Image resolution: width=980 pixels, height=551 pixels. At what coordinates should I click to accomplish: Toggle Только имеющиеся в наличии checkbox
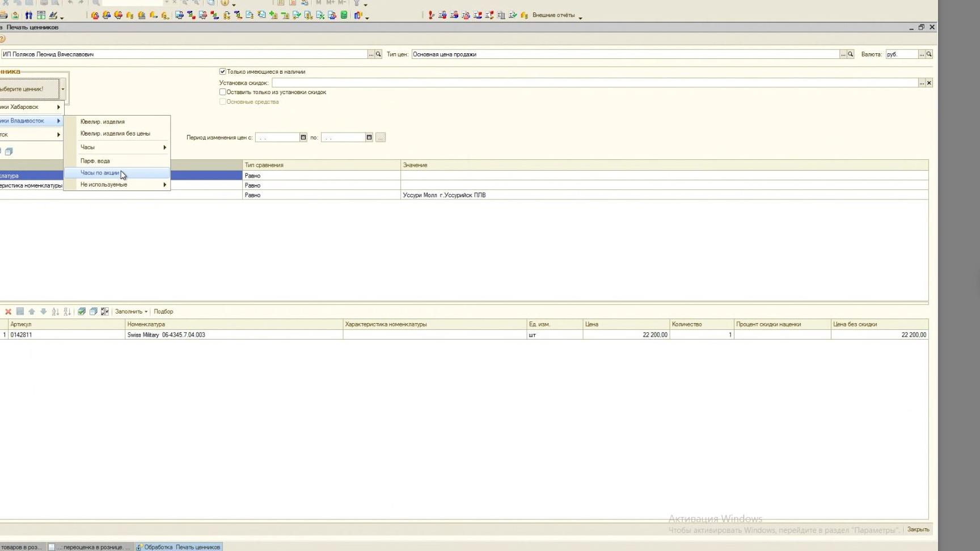223,71
